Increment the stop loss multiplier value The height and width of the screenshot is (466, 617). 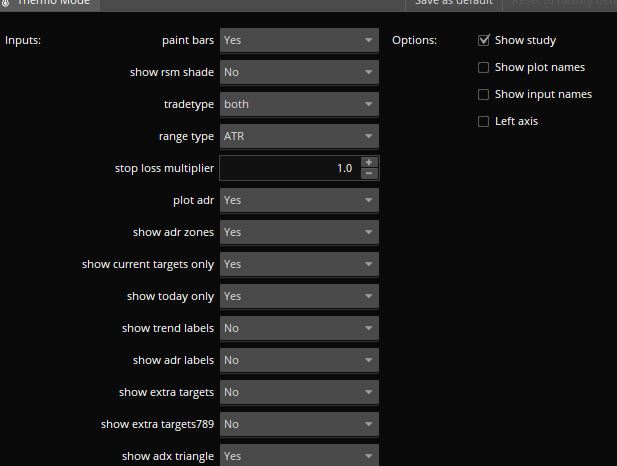click(369, 162)
